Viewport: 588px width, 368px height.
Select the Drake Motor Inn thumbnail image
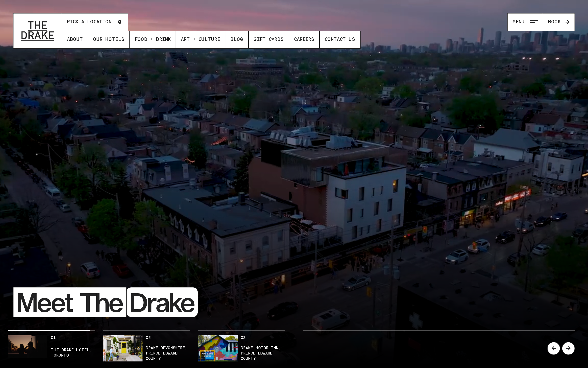[x=218, y=348]
